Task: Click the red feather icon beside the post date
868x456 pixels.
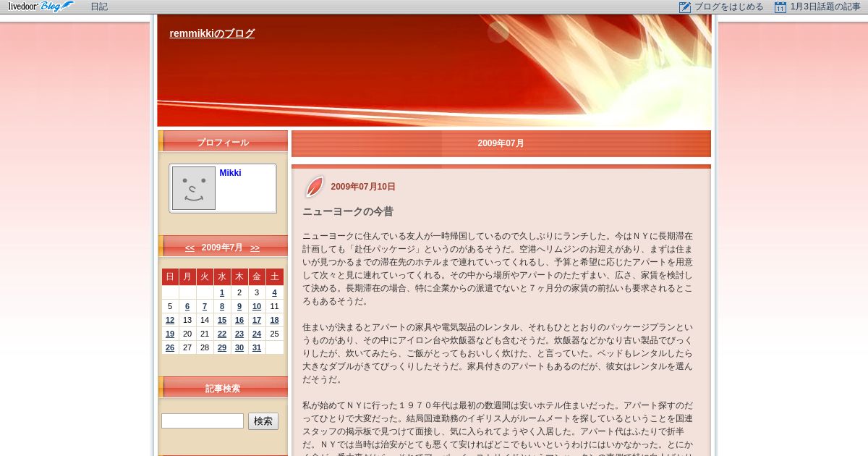Action: 314,187
